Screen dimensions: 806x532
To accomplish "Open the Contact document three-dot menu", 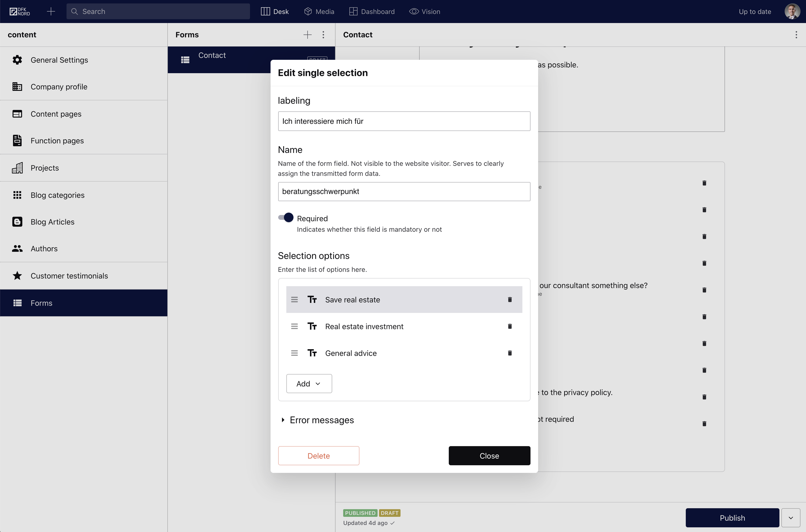I will point(796,35).
